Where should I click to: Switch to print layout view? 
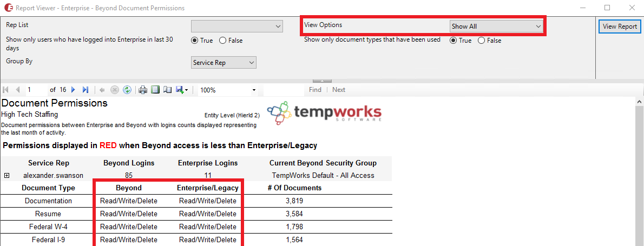pos(155,90)
